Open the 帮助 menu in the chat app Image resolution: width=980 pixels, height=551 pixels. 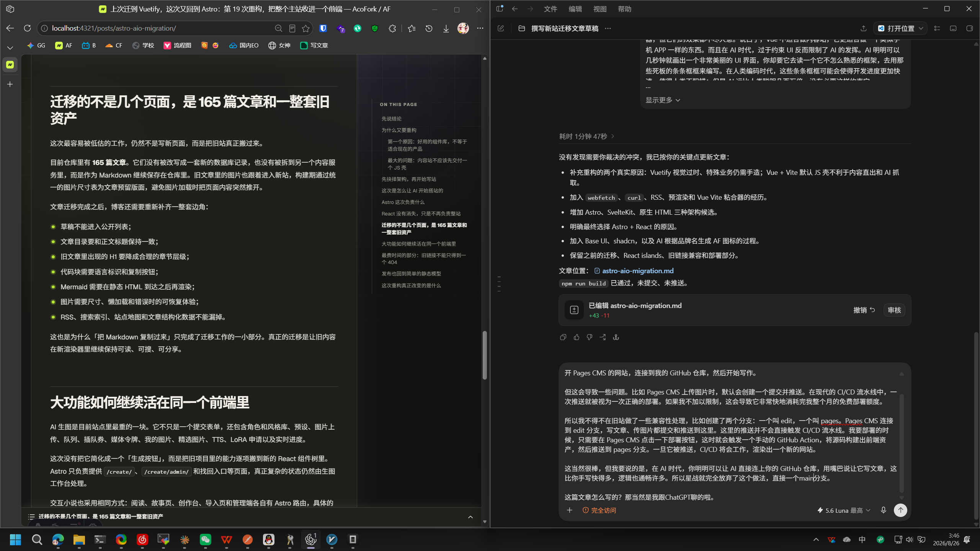tap(624, 9)
